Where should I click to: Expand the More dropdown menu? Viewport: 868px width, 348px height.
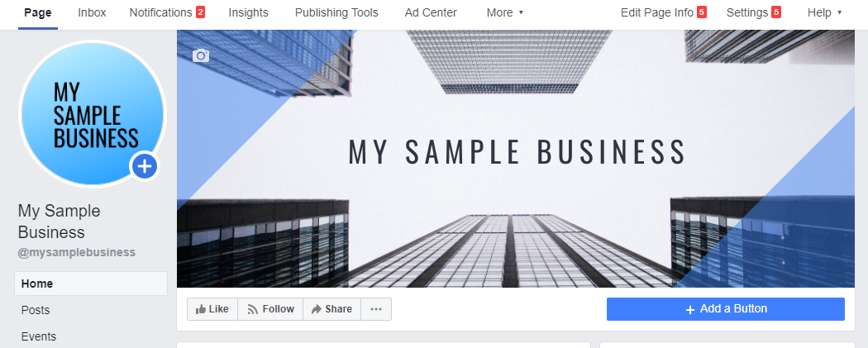[505, 12]
